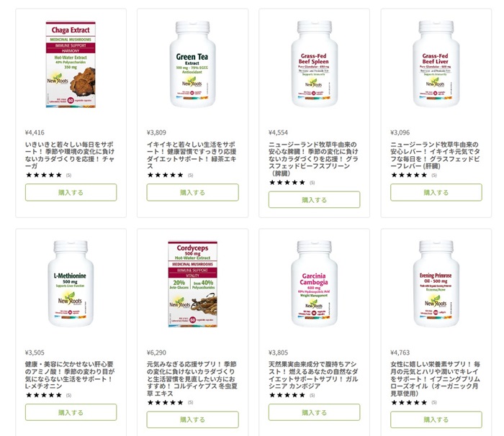Open the Garcinia Cambogia bottle image
The height and width of the screenshot is (436, 504).
click(314, 283)
